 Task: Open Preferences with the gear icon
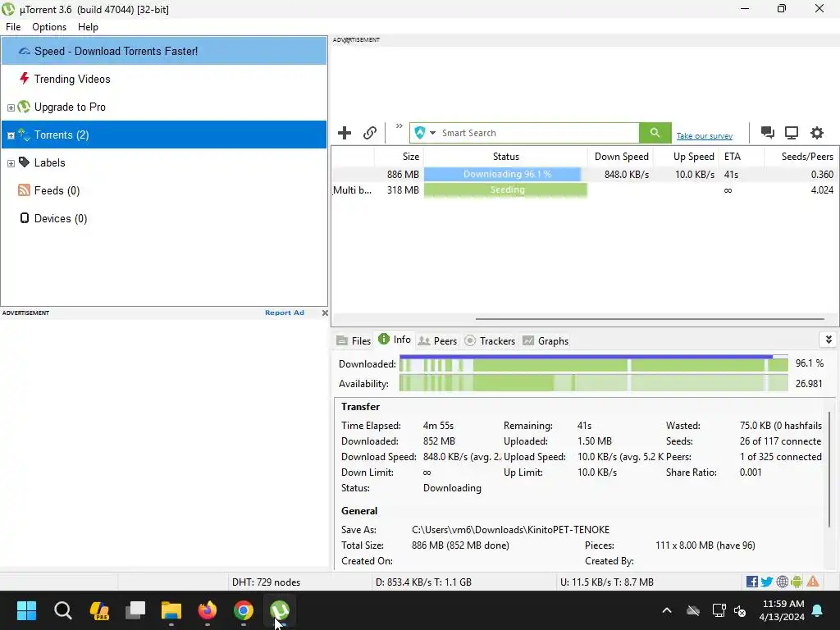(816, 133)
